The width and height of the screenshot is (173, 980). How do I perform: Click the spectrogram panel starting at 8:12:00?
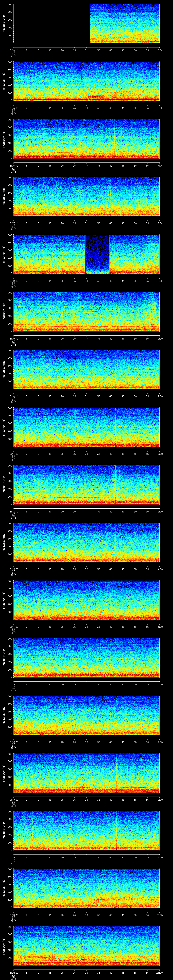87,484
